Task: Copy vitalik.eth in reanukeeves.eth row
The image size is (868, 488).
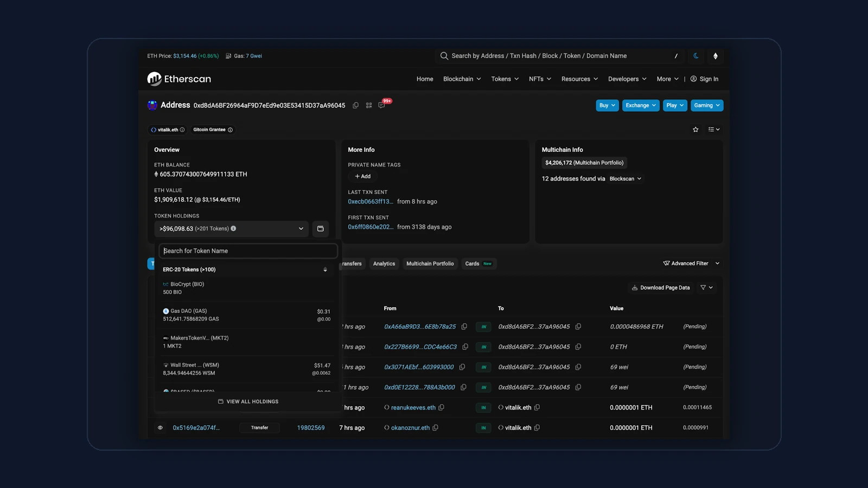Action: click(x=537, y=407)
